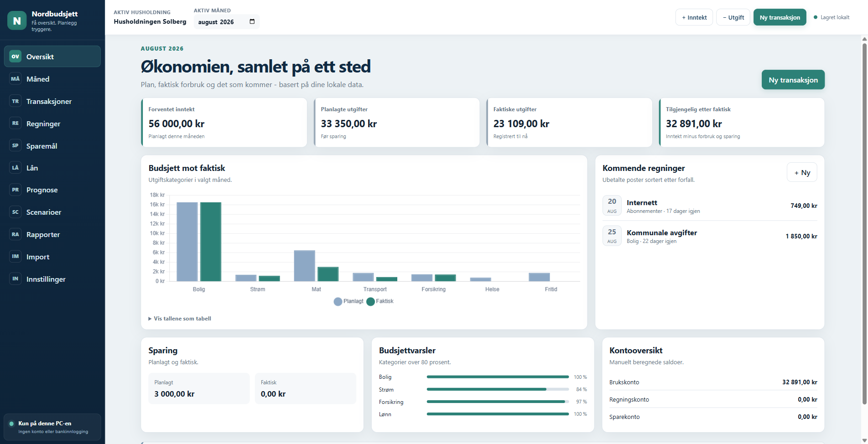Click the Planlagt Mat bar in chart

(x=305, y=266)
